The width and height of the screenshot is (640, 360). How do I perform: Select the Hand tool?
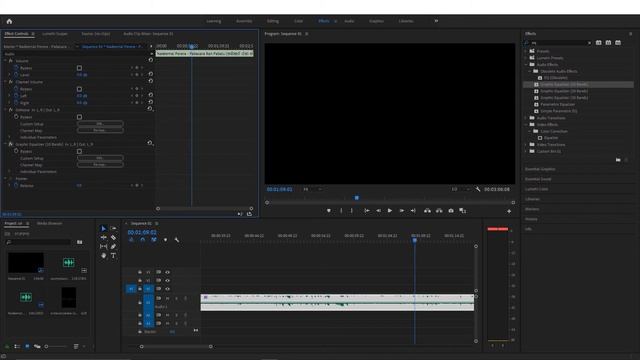tap(103, 256)
